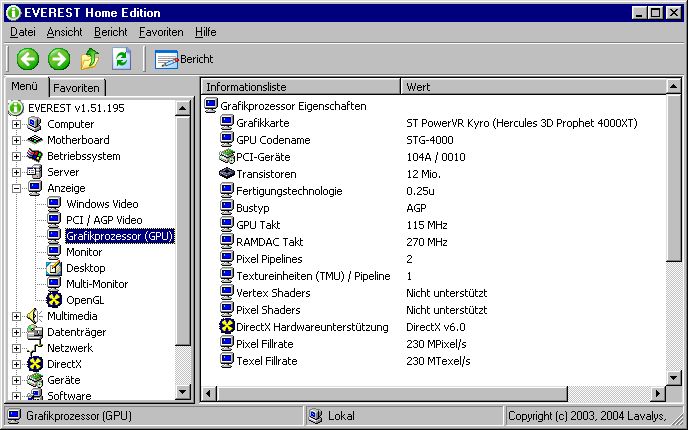
Task: Click the Motherboard chip icon
Action: 35,140
